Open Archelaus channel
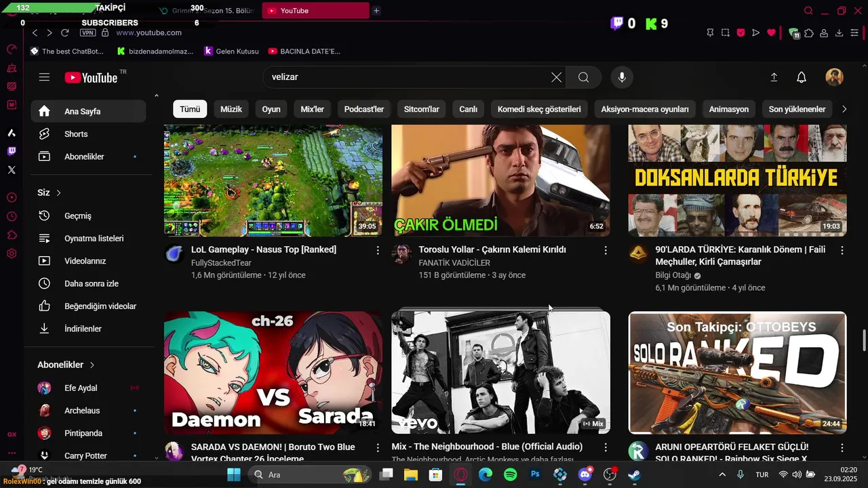Image resolution: width=868 pixels, height=488 pixels. coord(88,411)
